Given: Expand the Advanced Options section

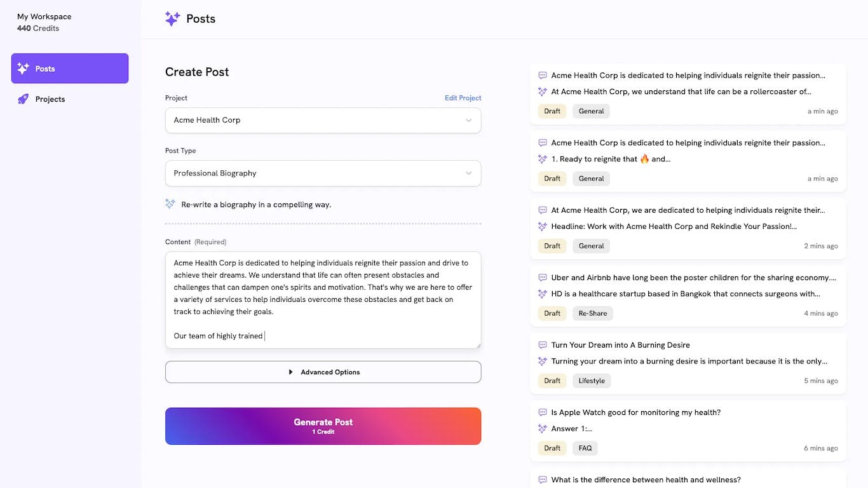Looking at the screenshot, I should (x=323, y=372).
